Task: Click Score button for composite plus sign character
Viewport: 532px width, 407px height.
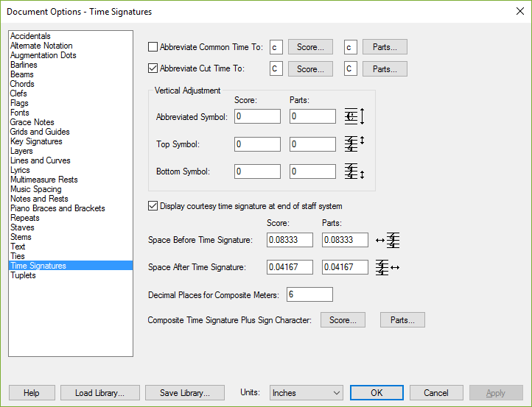Action: pyautogui.click(x=343, y=320)
